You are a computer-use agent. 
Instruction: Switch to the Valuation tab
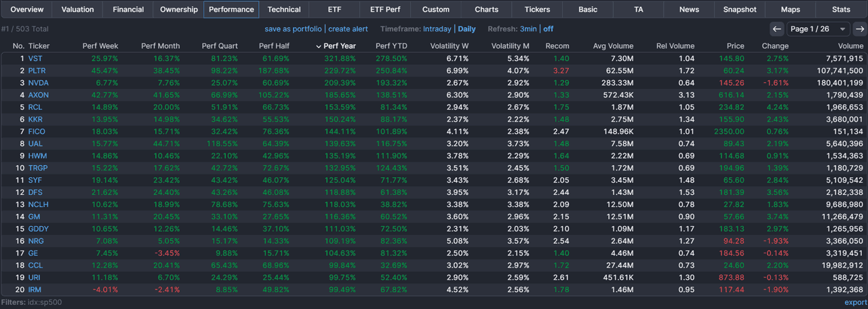pos(77,10)
